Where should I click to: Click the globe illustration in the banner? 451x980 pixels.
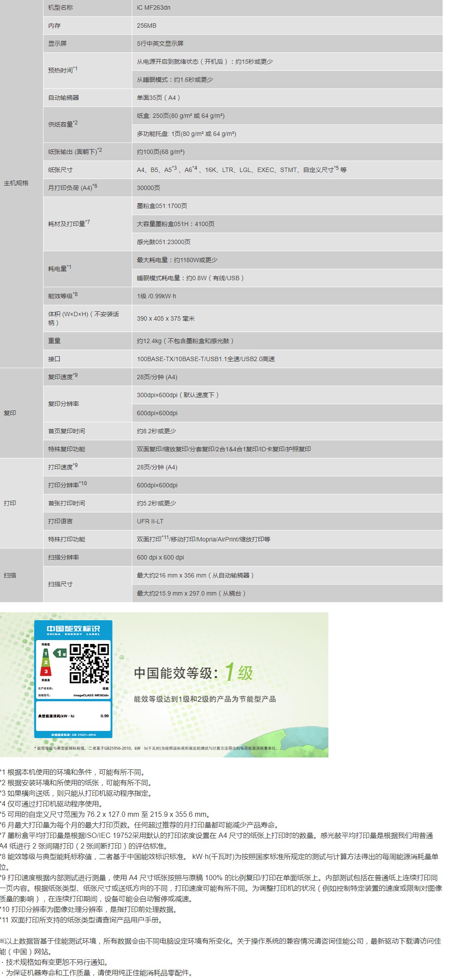(x=290, y=740)
